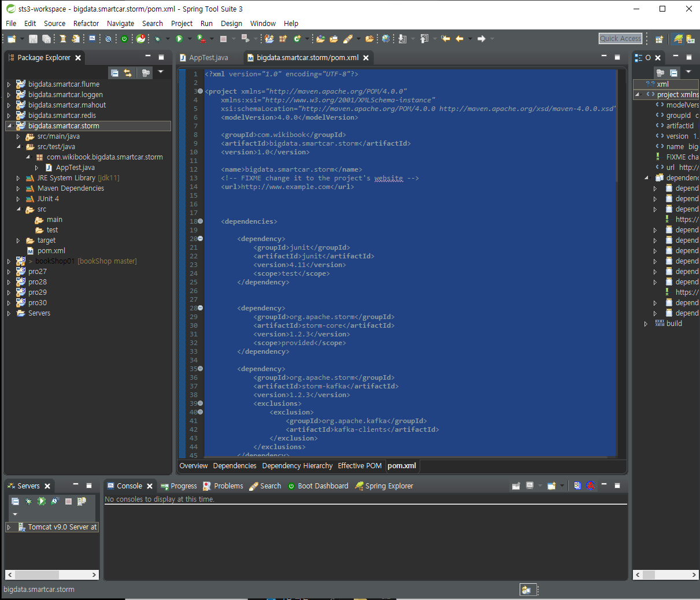Open the Debug button dropdown arrow
The image size is (700, 600).
point(168,39)
